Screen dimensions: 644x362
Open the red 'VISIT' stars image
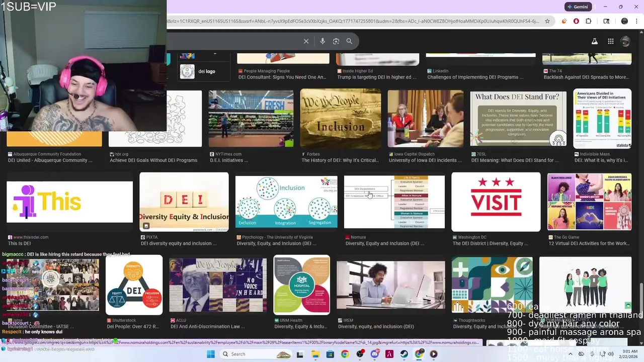(x=496, y=202)
